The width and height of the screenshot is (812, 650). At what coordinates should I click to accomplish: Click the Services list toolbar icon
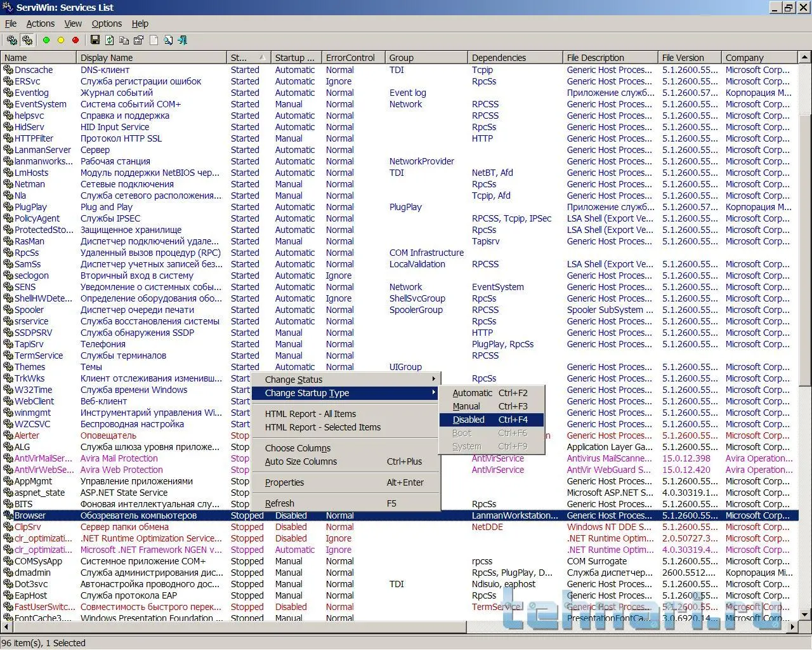tap(27, 41)
